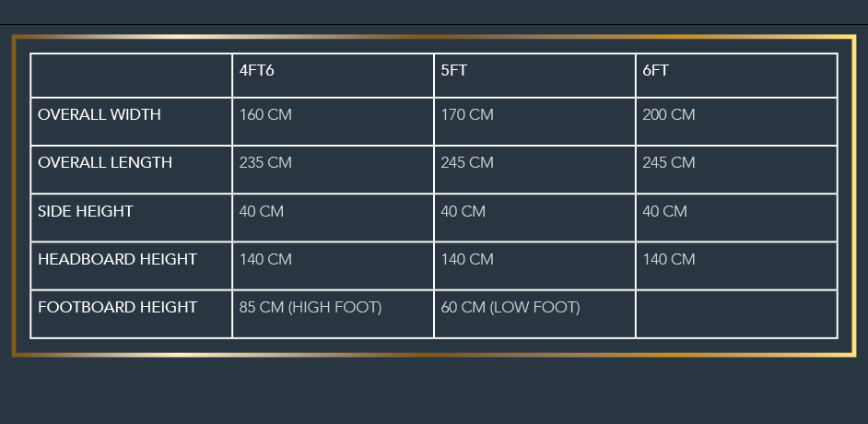Click 140 CM in the 5FT column
This screenshot has height=424, width=868.
[x=466, y=260]
